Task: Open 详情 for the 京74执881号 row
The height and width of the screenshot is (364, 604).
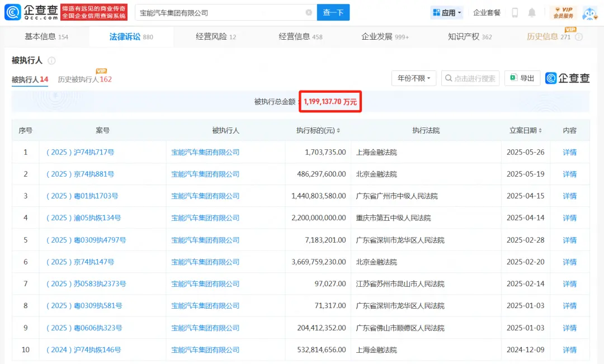Action: tap(570, 174)
